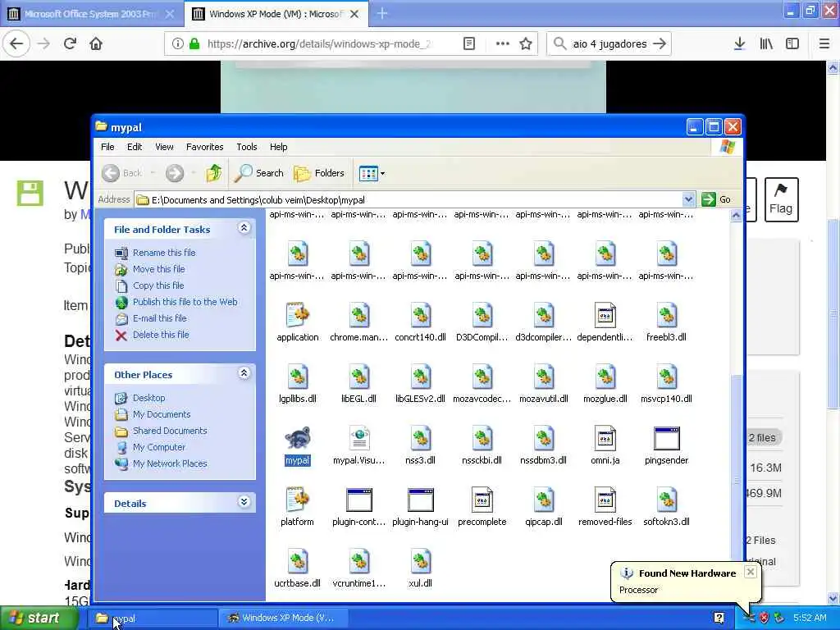Viewport: 840px width, 630px height.
Task: Click the Explorer file list scroll-up arrow
Action: [736, 216]
